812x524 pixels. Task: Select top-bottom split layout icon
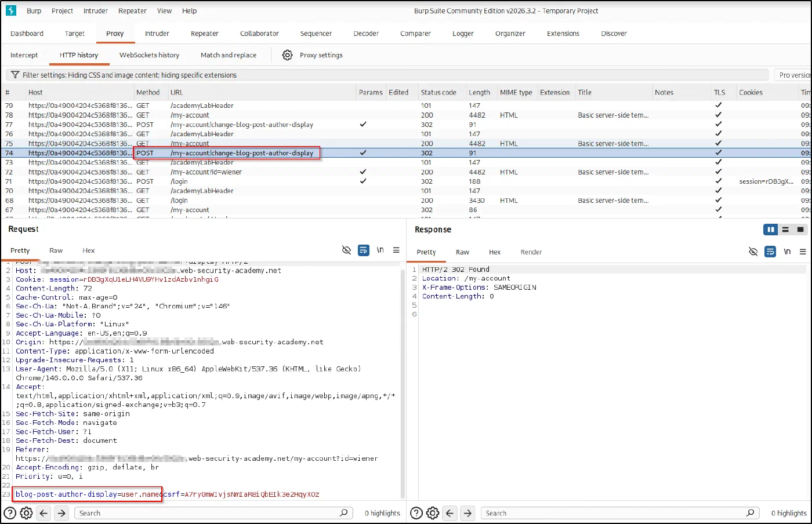click(785, 230)
